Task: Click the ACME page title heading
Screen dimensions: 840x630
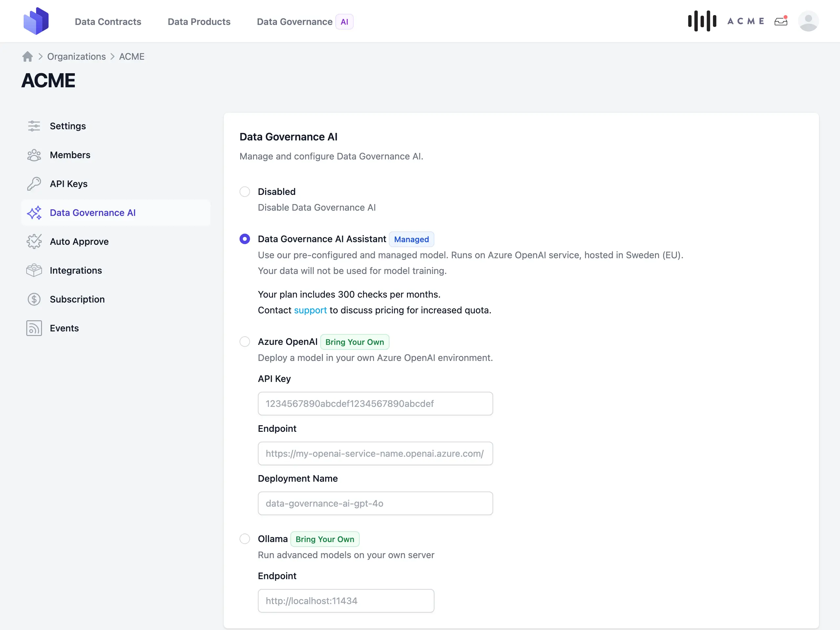Action: 48,80
